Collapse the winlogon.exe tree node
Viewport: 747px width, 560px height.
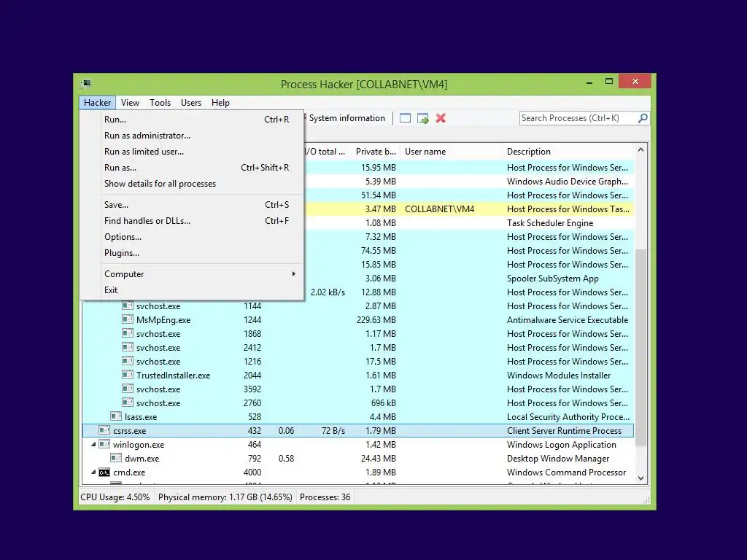click(x=93, y=444)
